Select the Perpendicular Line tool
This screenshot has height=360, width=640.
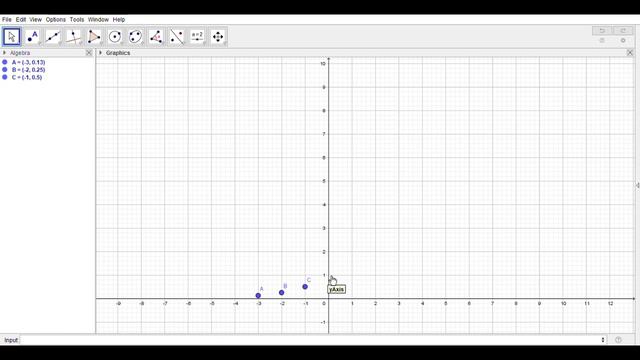coord(74,37)
